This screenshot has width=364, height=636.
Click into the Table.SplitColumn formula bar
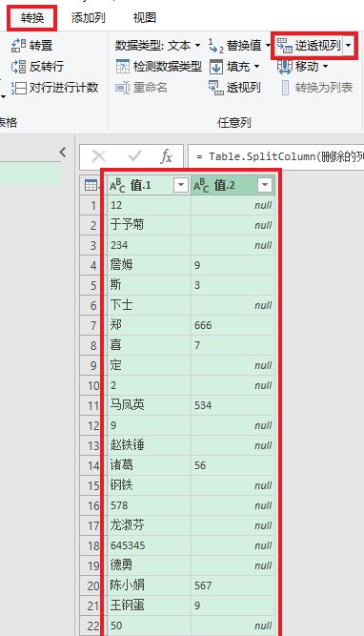[276, 156]
